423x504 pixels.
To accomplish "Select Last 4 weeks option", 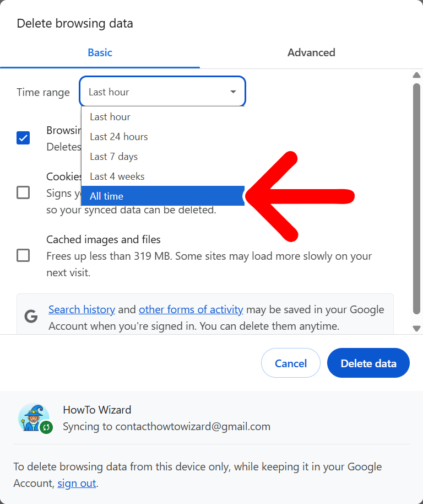I will click(162, 176).
